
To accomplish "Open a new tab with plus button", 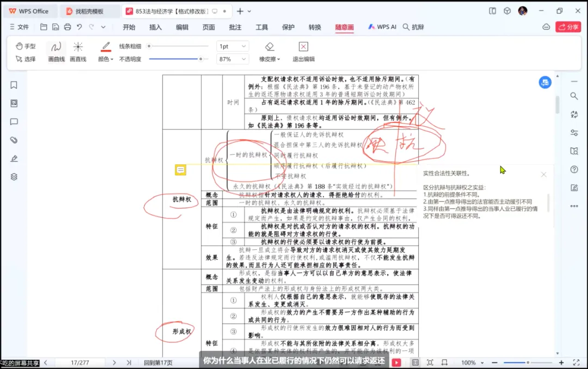I will click(x=240, y=11).
